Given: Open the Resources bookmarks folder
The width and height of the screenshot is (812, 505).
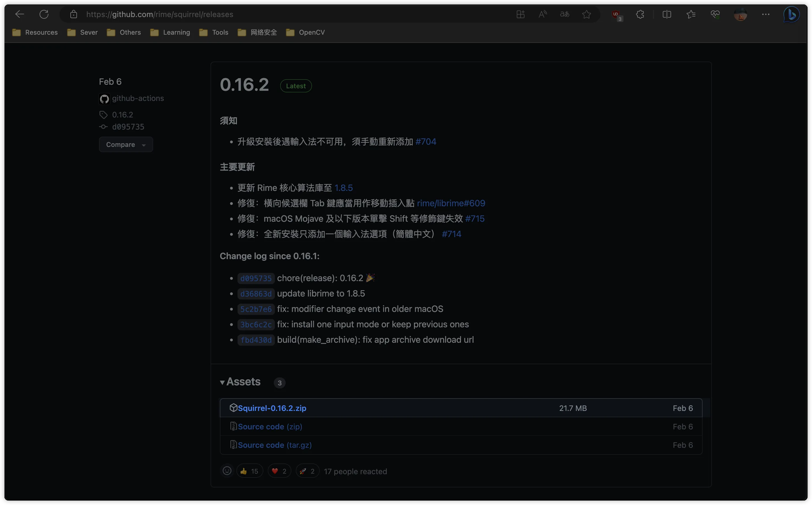Looking at the screenshot, I should coord(35,32).
